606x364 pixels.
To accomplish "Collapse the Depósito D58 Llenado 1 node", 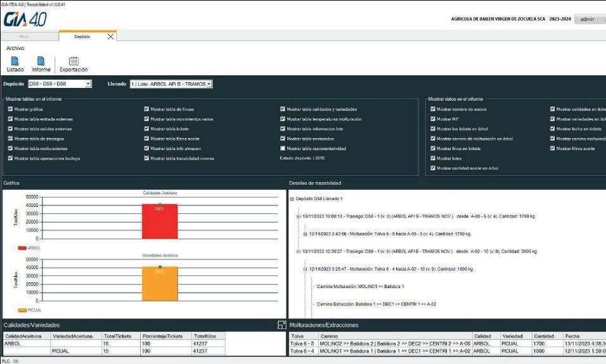I will pyautogui.click(x=292, y=199).
